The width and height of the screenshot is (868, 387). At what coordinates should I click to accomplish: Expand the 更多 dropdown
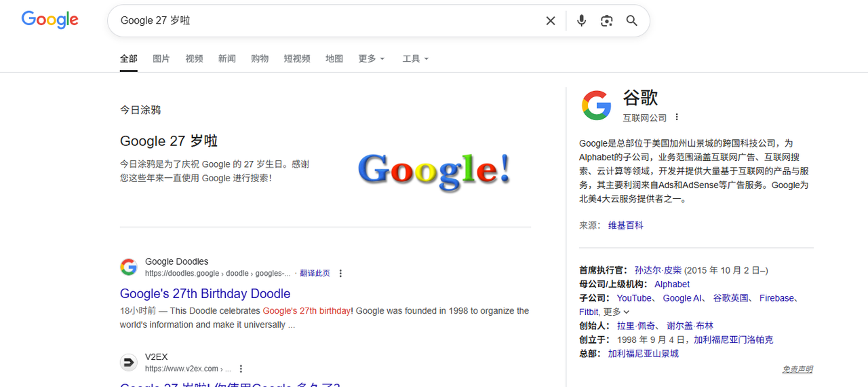(372, 58)
